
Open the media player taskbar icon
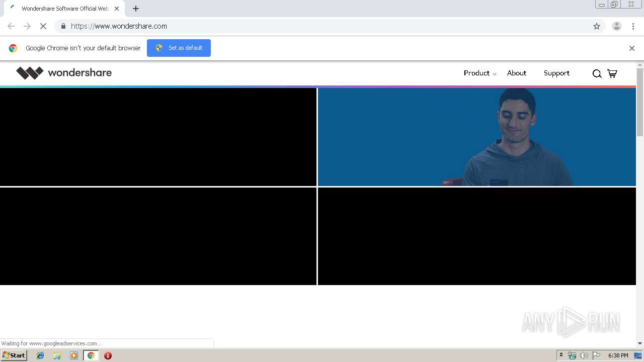coord(74,355)
